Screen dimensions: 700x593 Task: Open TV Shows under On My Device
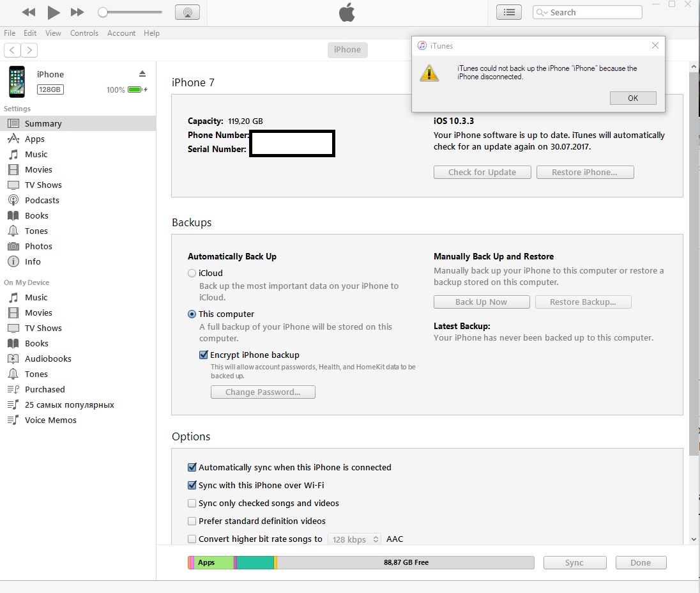point(78,328)
